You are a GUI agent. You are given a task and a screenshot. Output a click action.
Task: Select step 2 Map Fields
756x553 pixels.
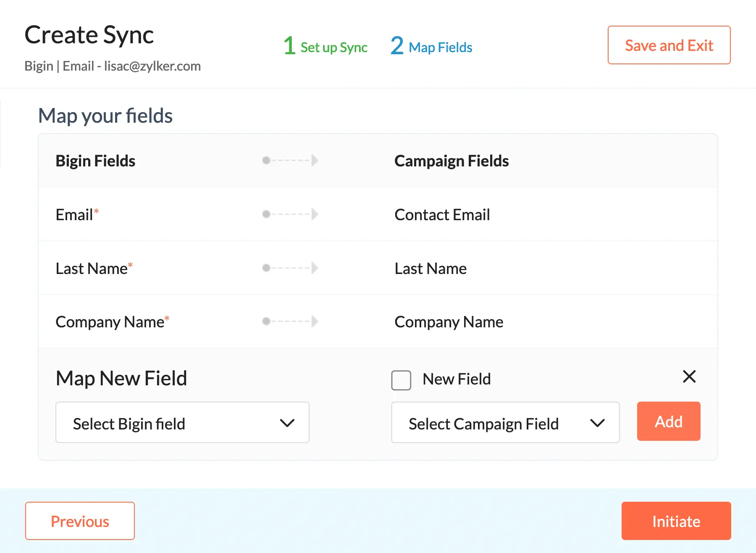point(431,46)
